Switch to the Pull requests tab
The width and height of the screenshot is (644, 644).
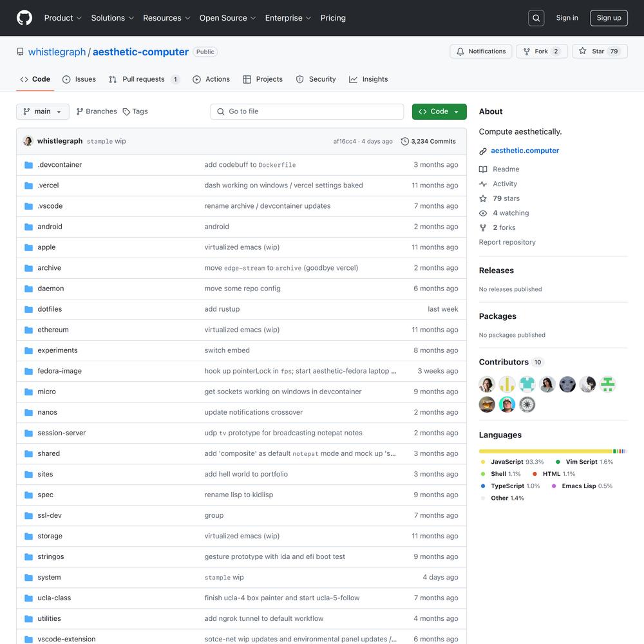pyautogui.click(x=144, y=79)
